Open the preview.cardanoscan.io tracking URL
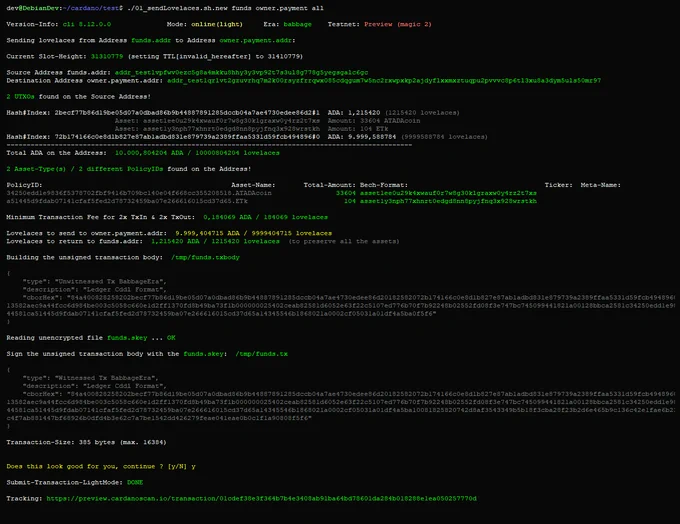The image size is (680, 524). pyautogui.click(x=262, y=498)
